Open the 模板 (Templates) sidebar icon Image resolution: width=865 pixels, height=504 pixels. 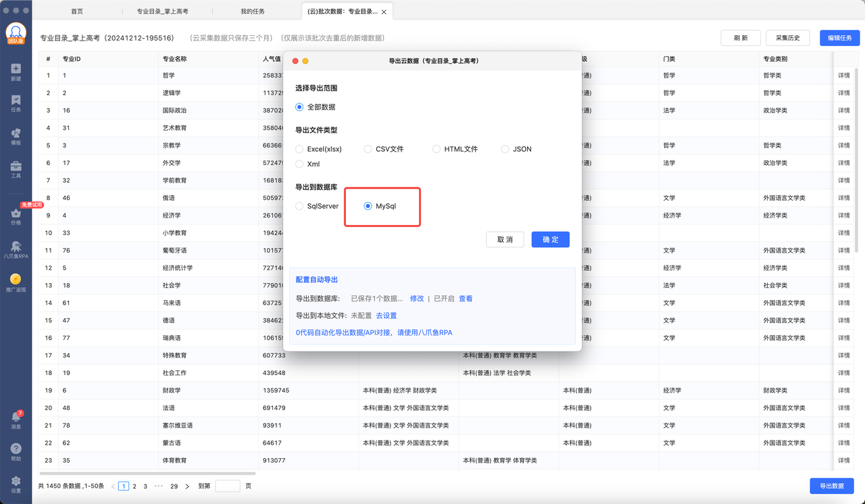pyautogui.click(x=16, y=134)
